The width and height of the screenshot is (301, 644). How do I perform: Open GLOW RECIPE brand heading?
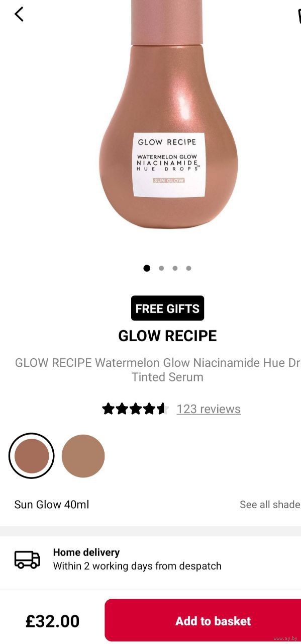[x=167, y=336]
